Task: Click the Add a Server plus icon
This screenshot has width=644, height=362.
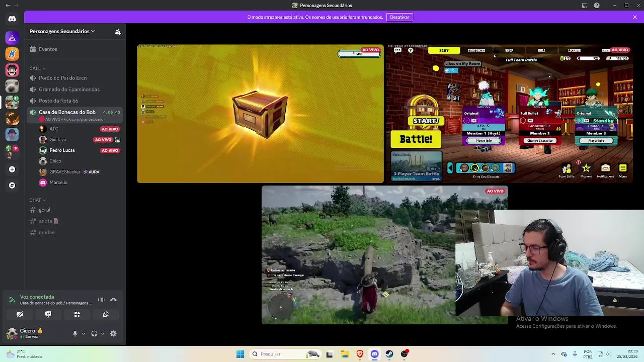Action: click(x=12, y=169)
